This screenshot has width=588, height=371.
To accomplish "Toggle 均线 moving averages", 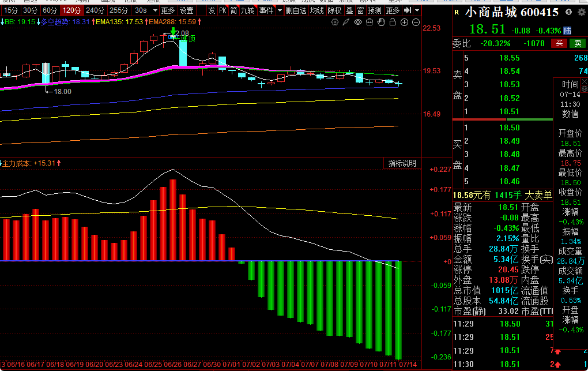I will pos(317,10).
